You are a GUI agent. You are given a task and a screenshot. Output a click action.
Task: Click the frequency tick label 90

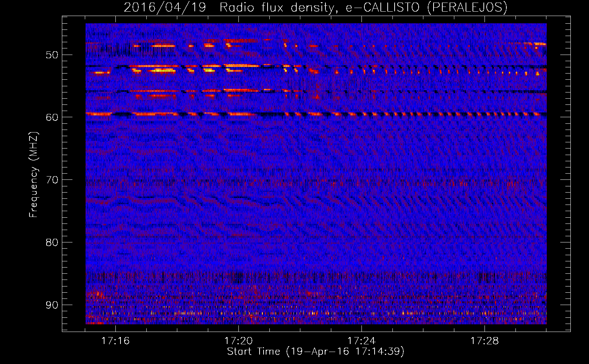52,305
